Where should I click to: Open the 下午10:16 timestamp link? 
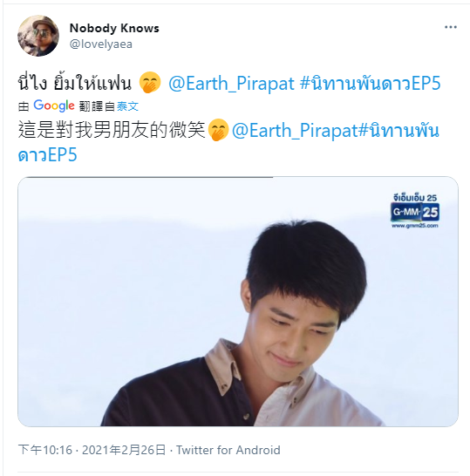coord(45,450)
